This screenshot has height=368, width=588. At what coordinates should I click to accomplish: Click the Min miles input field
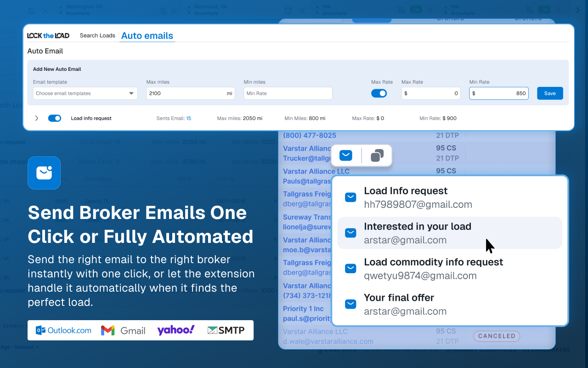tap(288, 93)
